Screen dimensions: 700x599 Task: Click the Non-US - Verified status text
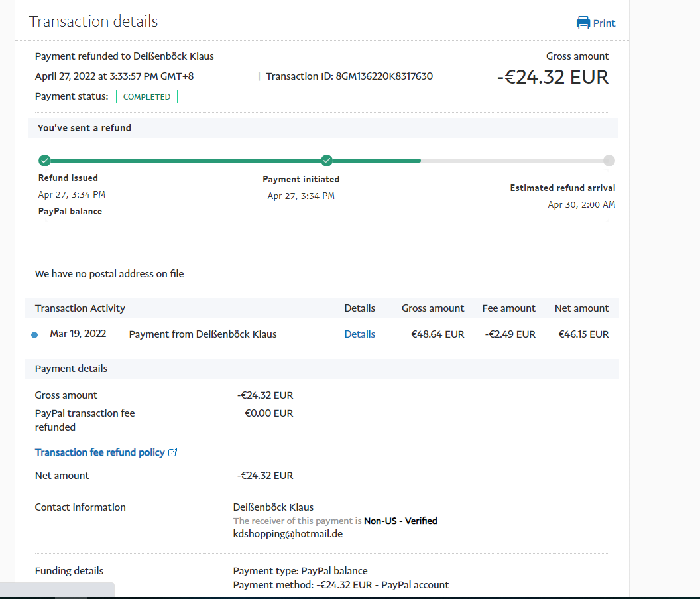click(400, 521)
